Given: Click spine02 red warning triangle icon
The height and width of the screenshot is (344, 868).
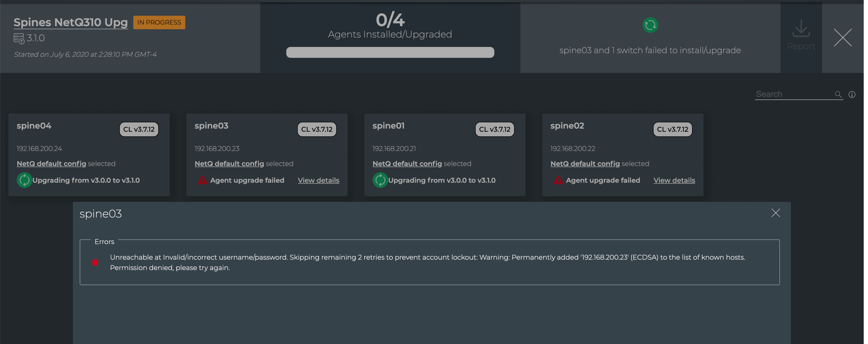Looking at the screenshot, I should (558, 181).
